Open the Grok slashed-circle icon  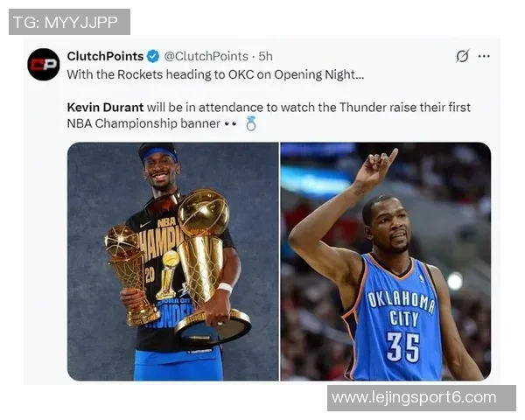pos(462,56)
